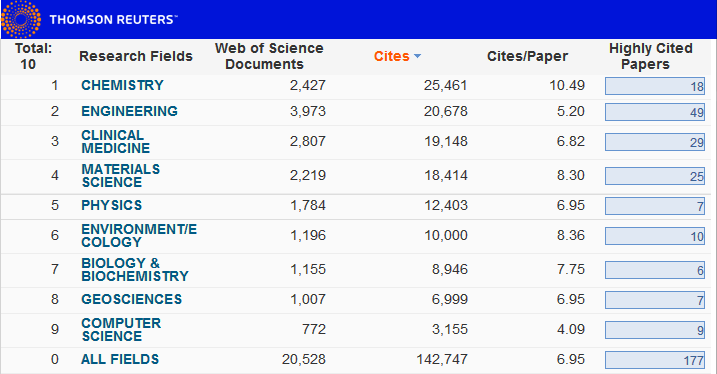
Task: Click Chemistry's highly cited papers bar showing 18
Action: [x=655, y=86]
